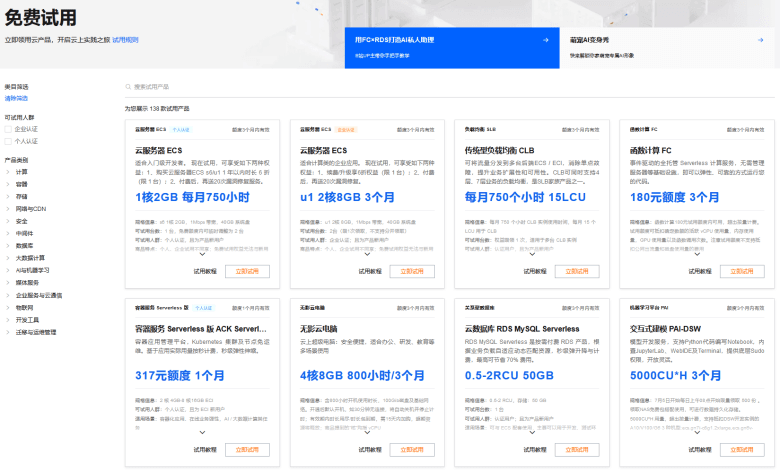Click the 企业认证 badge on second ECS card
The height and width of the screenshot is (473, 780).
click(x=346, y=130)
